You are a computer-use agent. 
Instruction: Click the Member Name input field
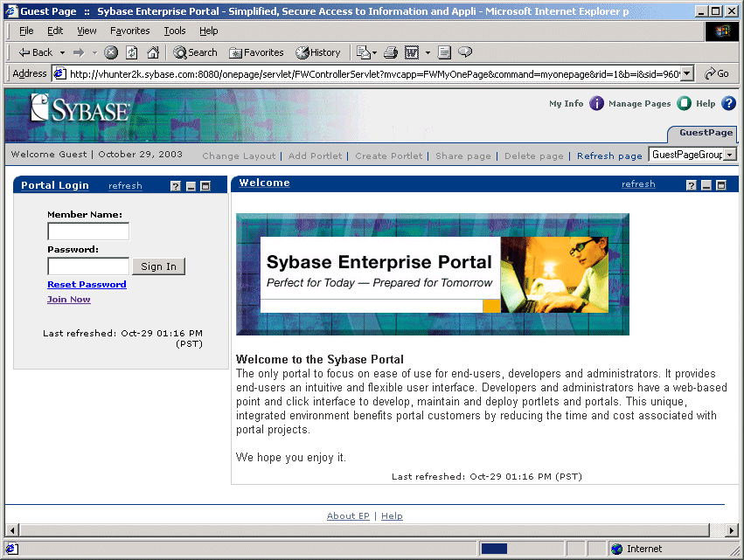point(88,232)
